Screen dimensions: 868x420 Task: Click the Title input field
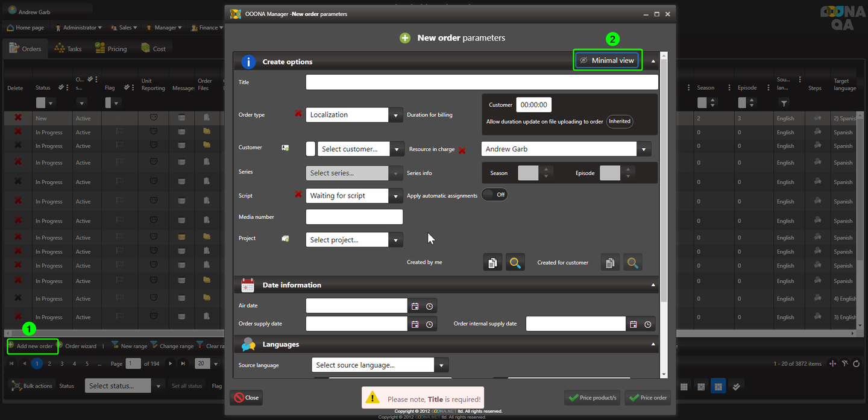482,83
